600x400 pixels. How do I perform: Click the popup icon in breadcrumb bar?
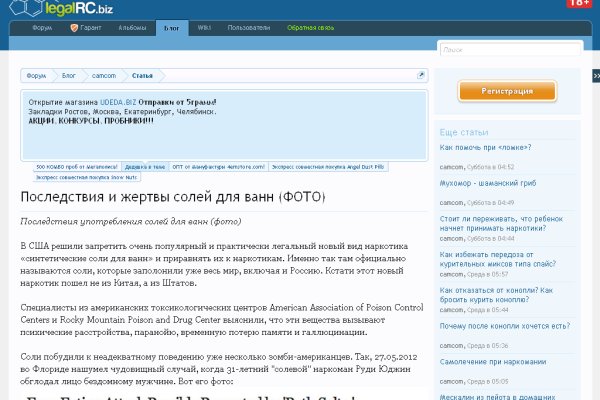[421, 75]
